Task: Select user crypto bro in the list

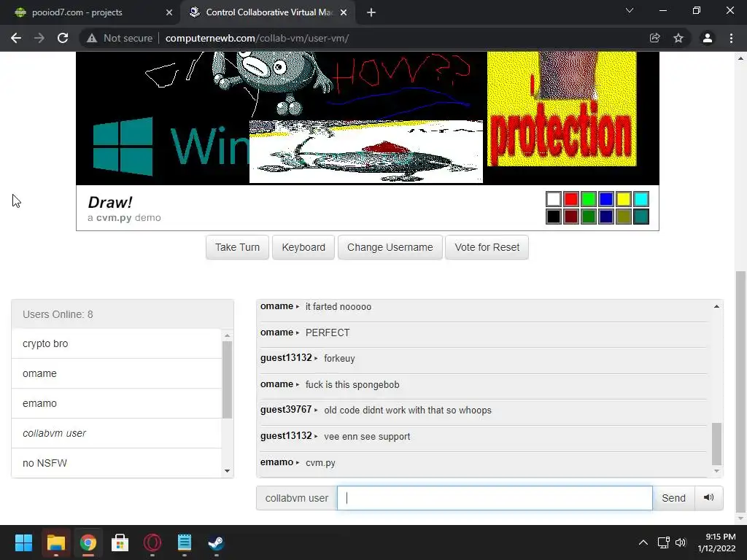Action: [117, 343]
